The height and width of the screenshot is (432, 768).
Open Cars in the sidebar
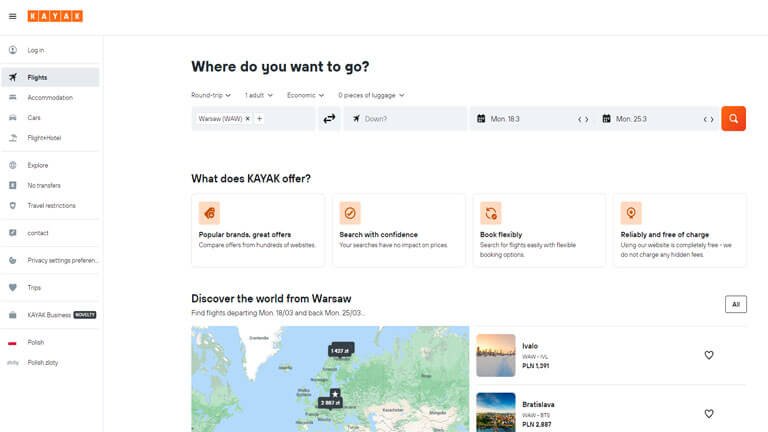tap(34, 117)
